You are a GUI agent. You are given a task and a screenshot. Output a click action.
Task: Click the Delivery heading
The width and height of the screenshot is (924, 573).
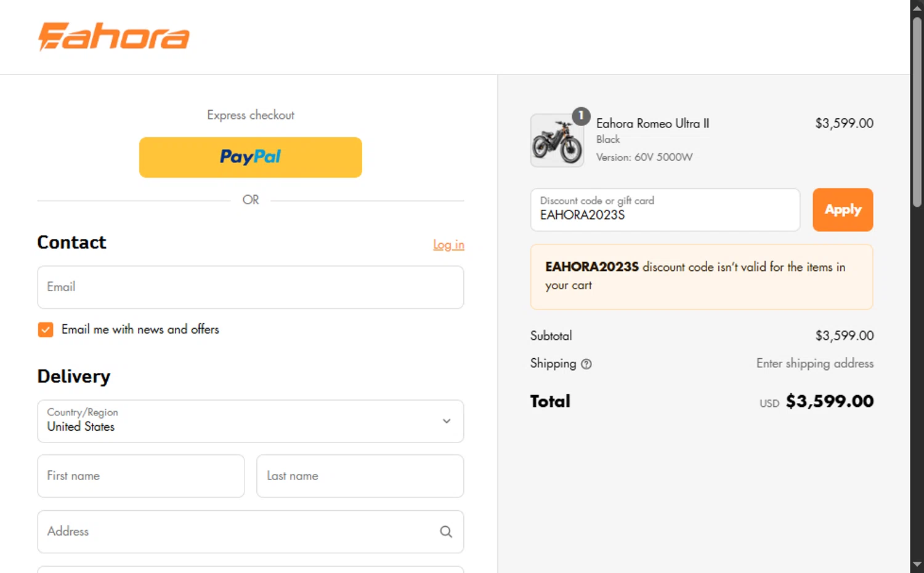[x=74, y=376]
